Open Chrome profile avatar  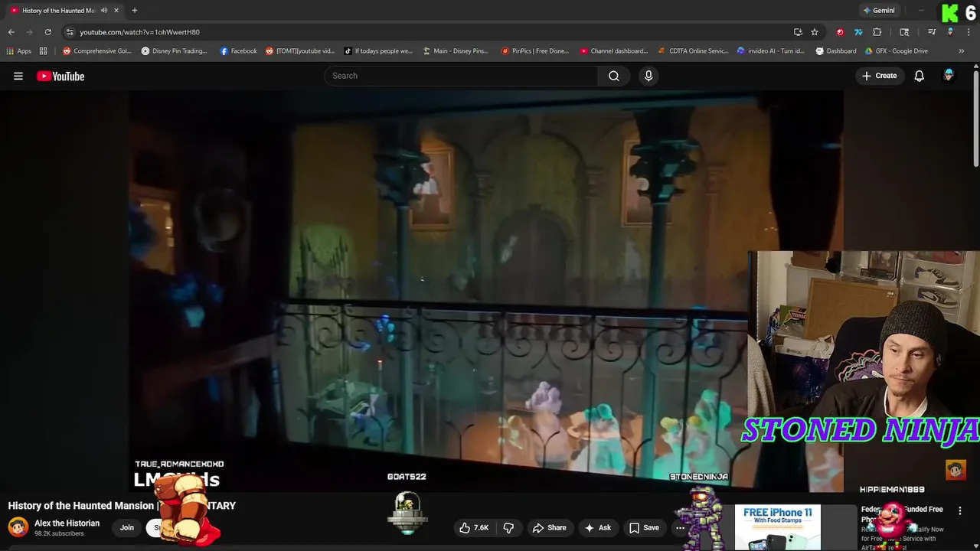click(x=950, y=32)
